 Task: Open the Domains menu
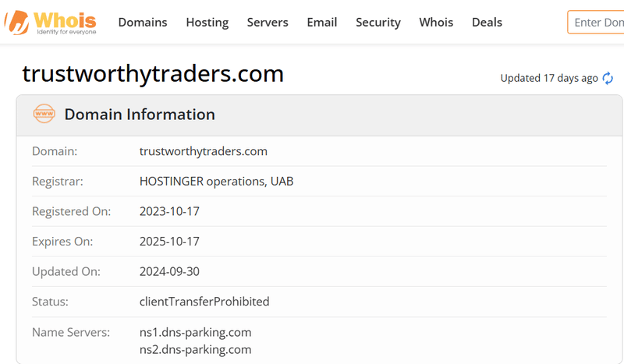point(143,23)
